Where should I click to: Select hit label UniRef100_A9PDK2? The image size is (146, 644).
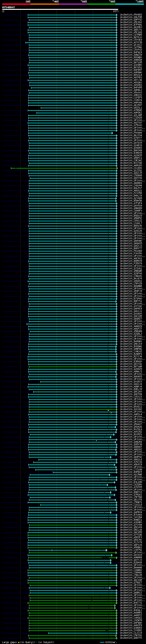pyautogui.click(x=131, y=113)
